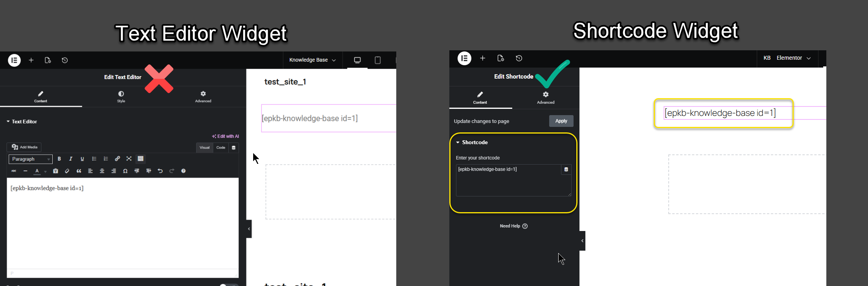Switch to desktop responsive view

357,60
